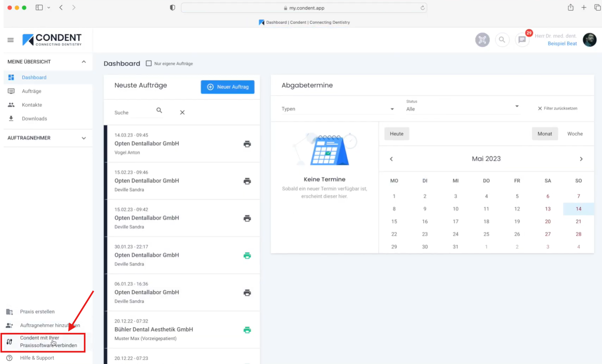Go to previous month in calendar
This screenshot has width=602, height=364.
click(391, 159)
